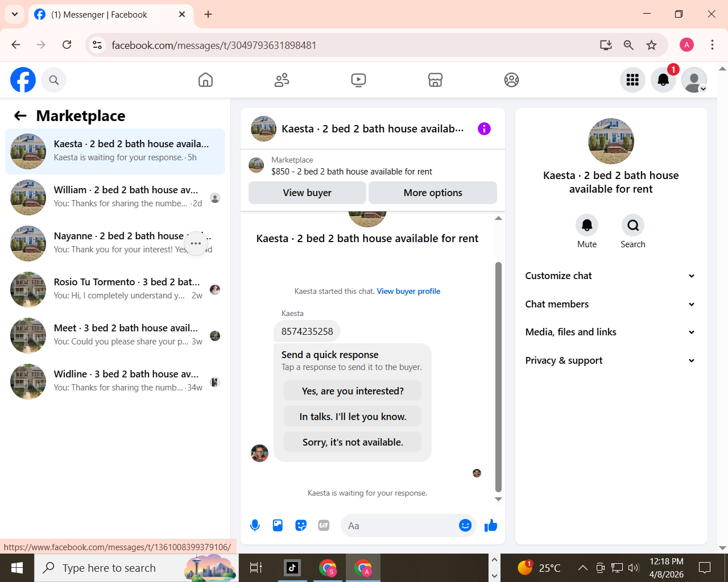The image size is (728, 582).
Task: Open the purple conversation information icon
Action: [x=484, y=129]
